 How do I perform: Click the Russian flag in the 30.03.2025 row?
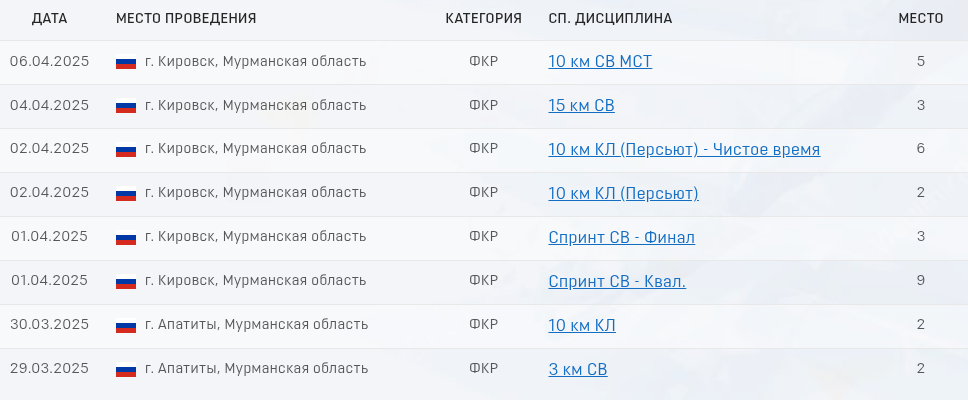click(x=126, y=325)
